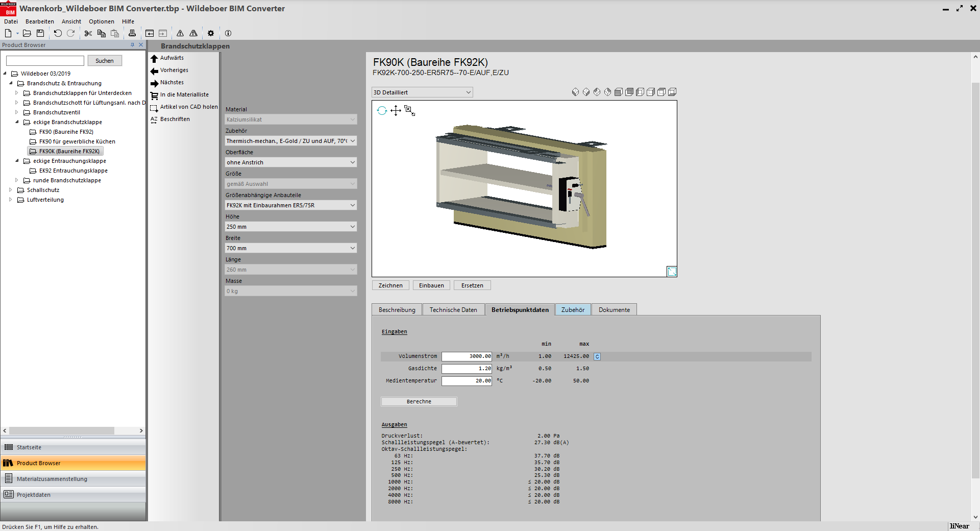Click the Suchen button
Screen dimensions: 980x531
tap(105, 61)
